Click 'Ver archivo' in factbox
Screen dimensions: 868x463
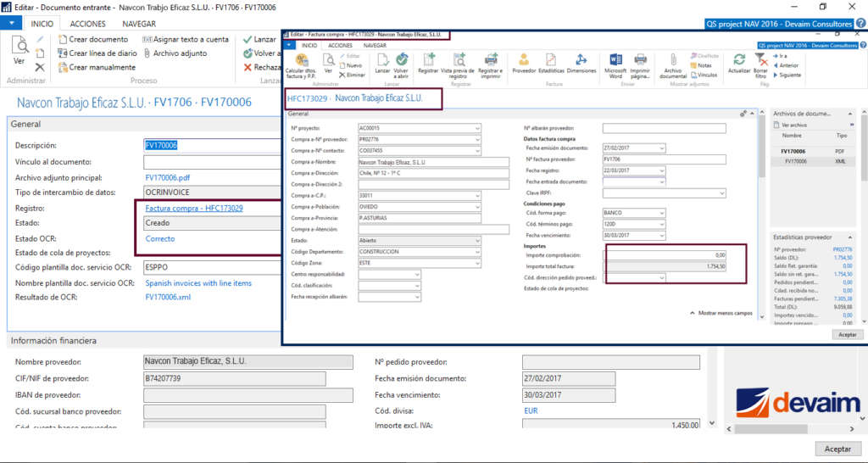coord(790,126)
